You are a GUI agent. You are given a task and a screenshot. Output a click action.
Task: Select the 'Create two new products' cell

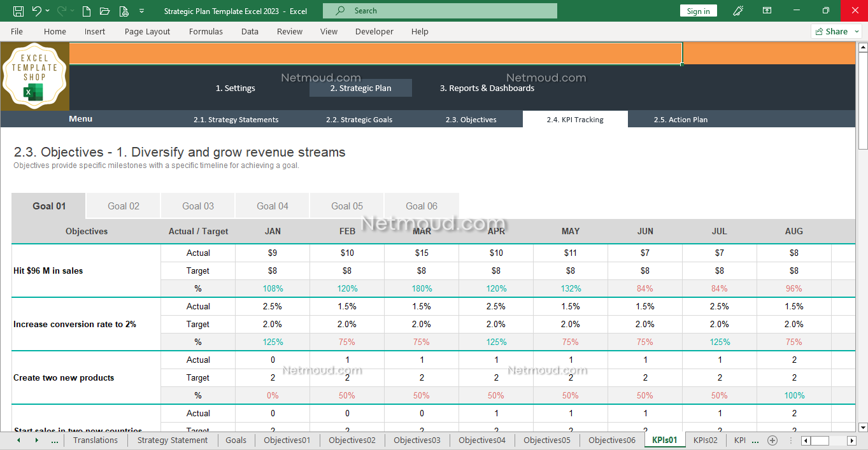[x=86, y=378]
